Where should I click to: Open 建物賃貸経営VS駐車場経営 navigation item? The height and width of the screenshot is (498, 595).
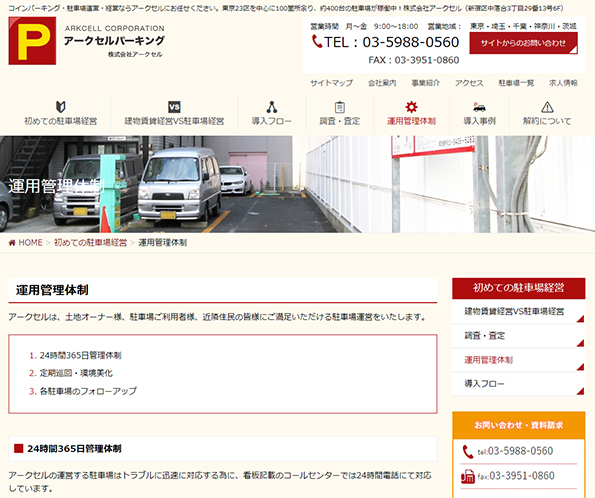[174, 114]
